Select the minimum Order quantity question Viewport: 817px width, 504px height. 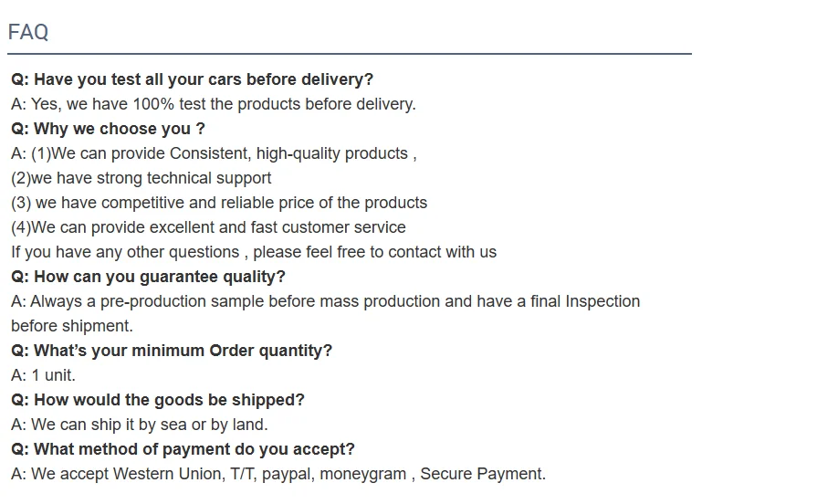(172, 351)
